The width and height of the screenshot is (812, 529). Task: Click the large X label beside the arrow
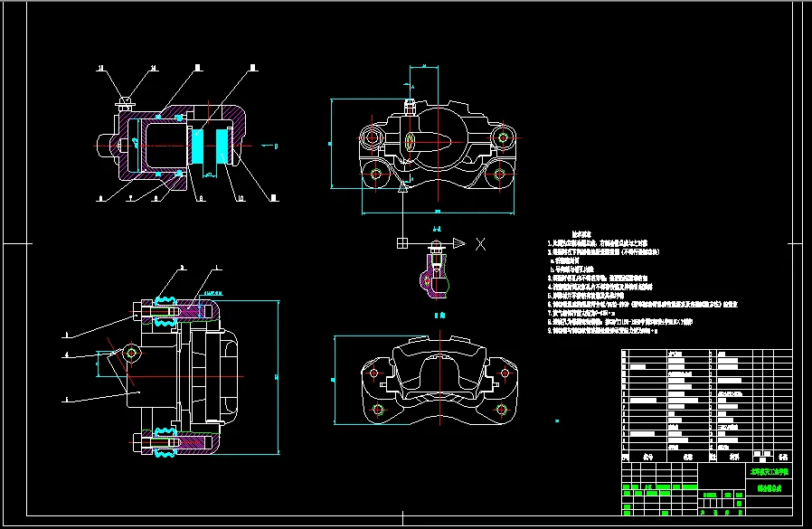coord(480,244)
